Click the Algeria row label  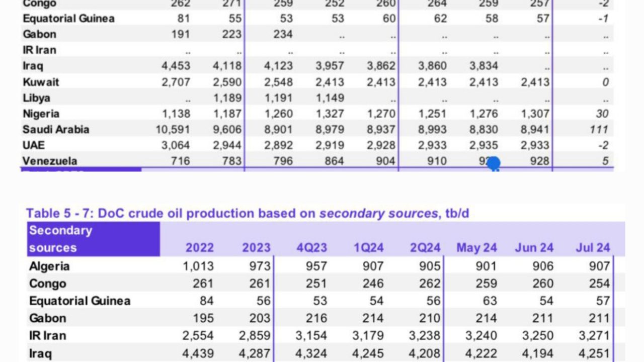[49, 266]
